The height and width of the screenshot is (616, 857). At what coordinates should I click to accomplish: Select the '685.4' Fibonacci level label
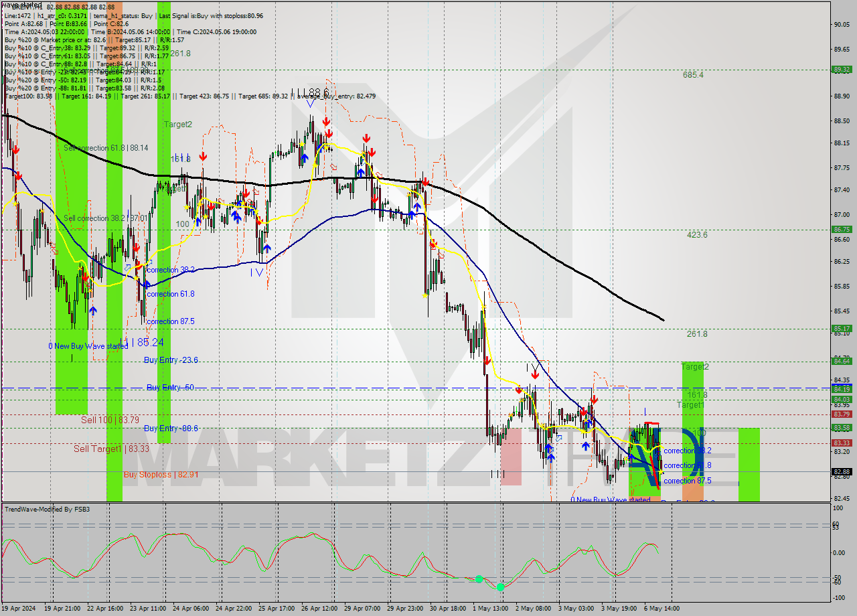(x=693, y=75)
